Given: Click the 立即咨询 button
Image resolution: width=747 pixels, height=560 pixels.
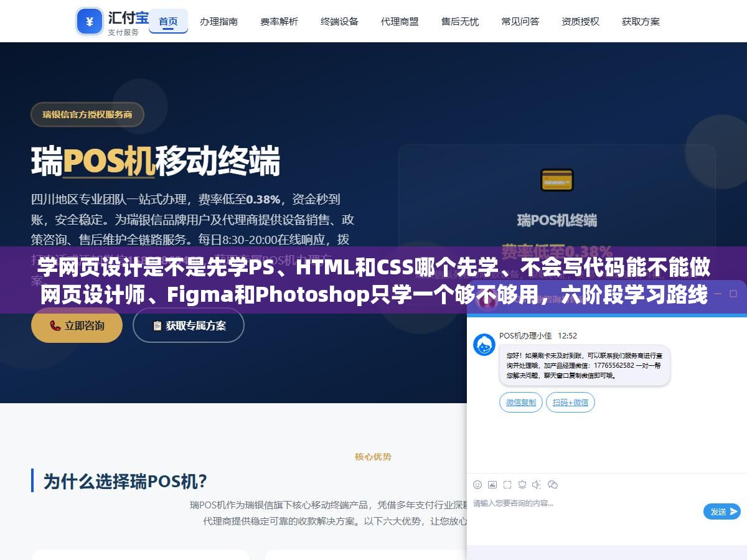Looking at the screenshot, I should pos(77,325).
